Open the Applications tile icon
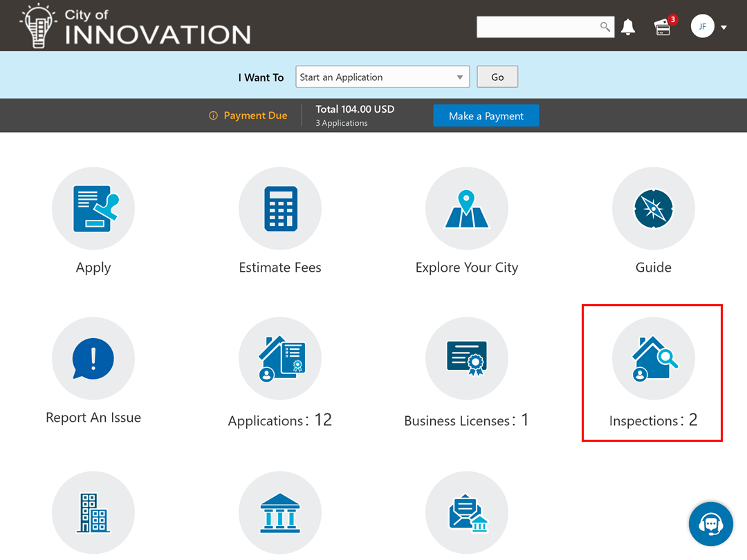This screenshot has width=747, height=560. pos(280,359)
